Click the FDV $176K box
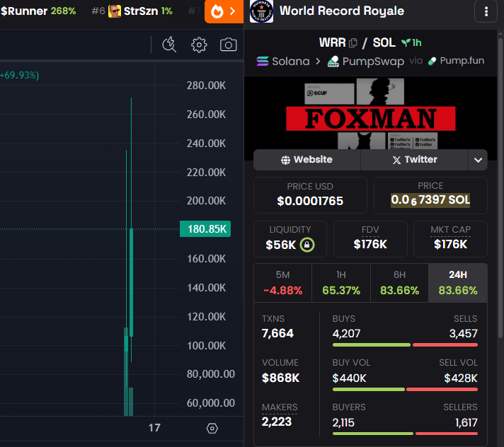Screen dimensions: 504x447 coord(370,239)
